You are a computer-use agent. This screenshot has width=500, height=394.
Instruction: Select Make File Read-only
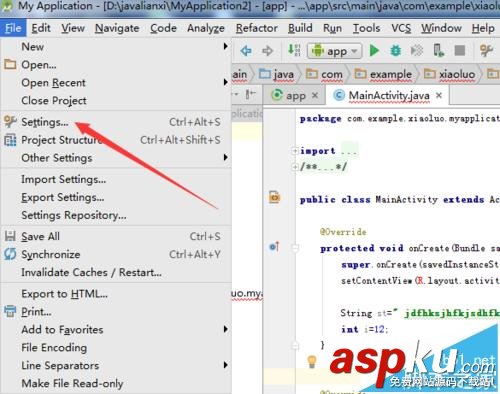pyautogui.click(x=116, y=384)
